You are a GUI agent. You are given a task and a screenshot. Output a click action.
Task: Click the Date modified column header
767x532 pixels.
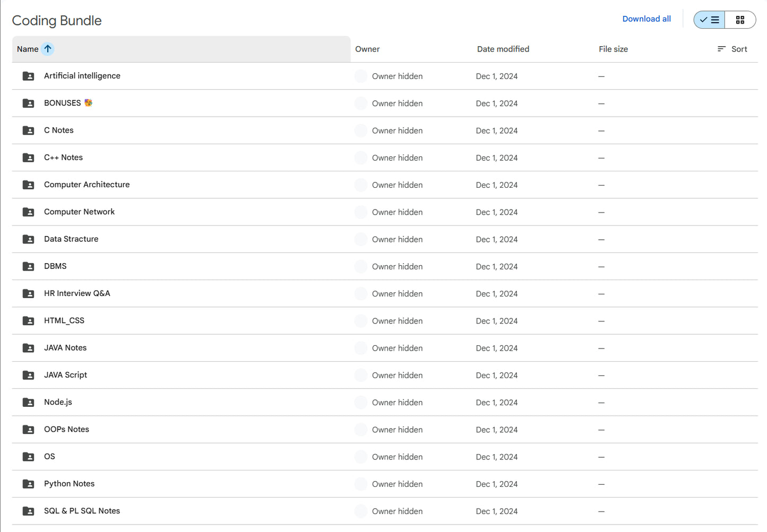point(503,49)
